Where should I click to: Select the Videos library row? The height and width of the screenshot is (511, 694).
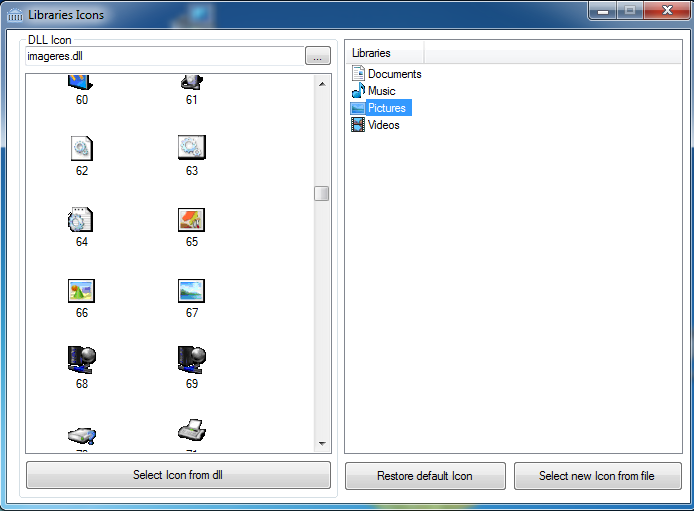pos(375,125)
